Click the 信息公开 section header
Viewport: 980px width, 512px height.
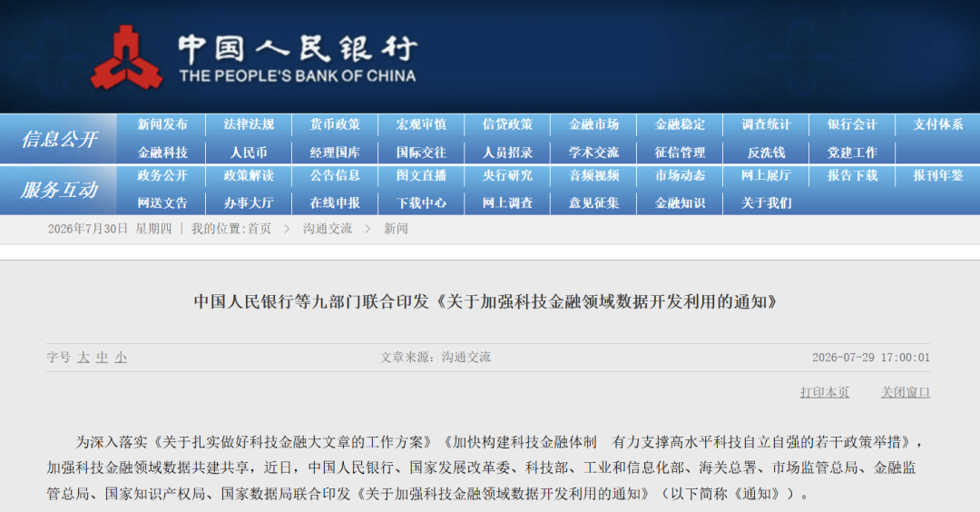pos(59,139)
